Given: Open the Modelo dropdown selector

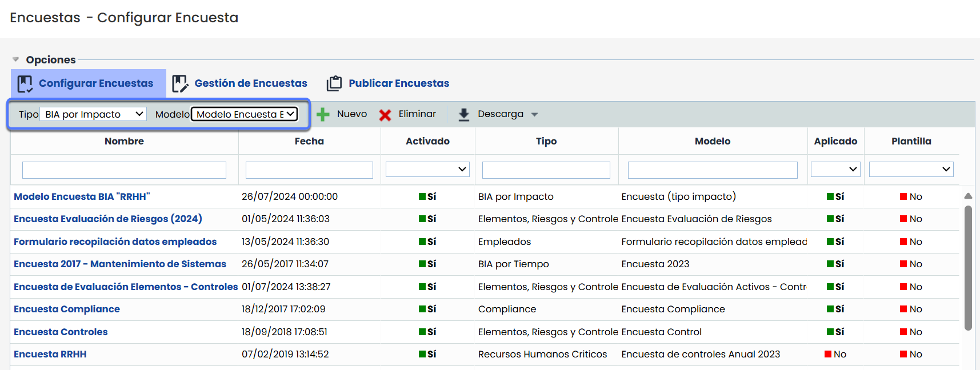Looking at the screenshot, I should (x=245, y=114).
